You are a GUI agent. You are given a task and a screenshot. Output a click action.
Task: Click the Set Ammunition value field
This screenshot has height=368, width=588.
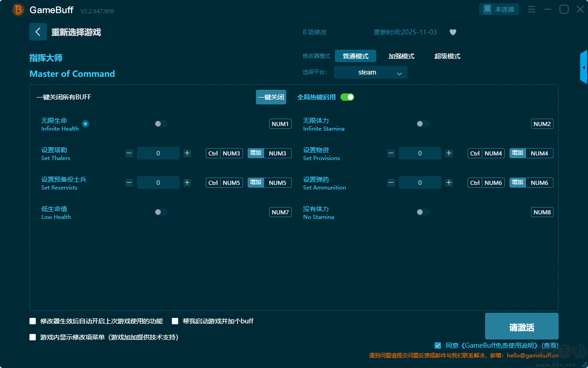(x=420, y=183)
